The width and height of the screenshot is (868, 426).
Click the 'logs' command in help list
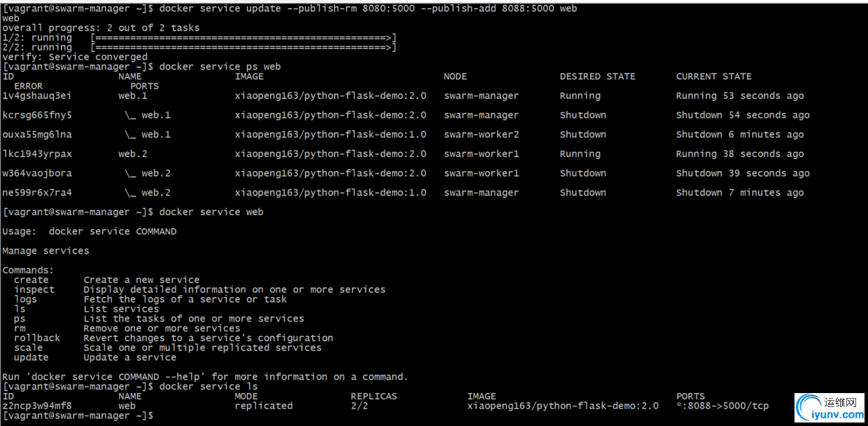coord(25,299)
